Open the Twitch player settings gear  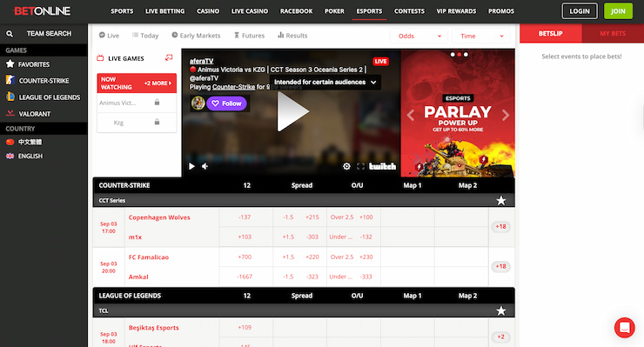point(346,166)
